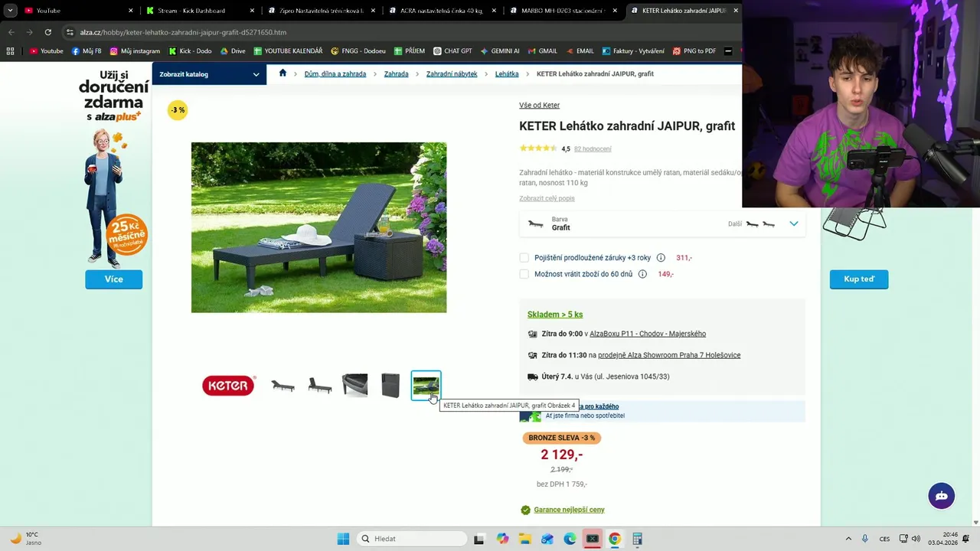Screen dimensions: 980x551
Task: Open the Kick - Dodo bookmark
Action: [190, 51]
